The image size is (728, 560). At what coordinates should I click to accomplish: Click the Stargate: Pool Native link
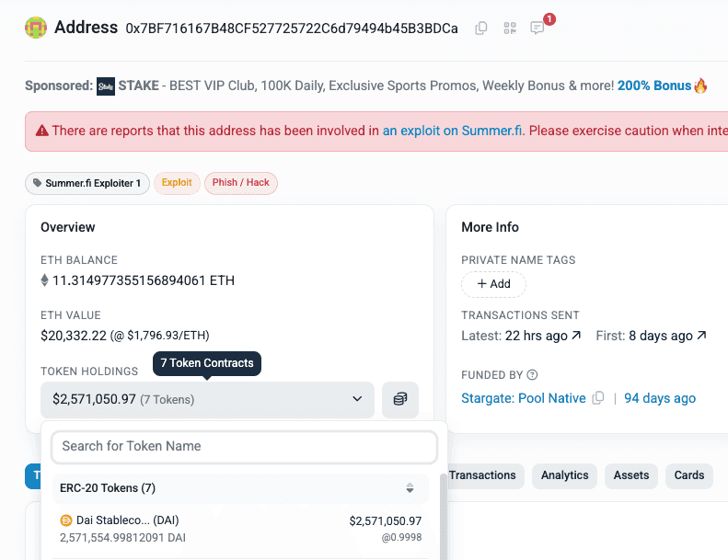coord(524,398)
